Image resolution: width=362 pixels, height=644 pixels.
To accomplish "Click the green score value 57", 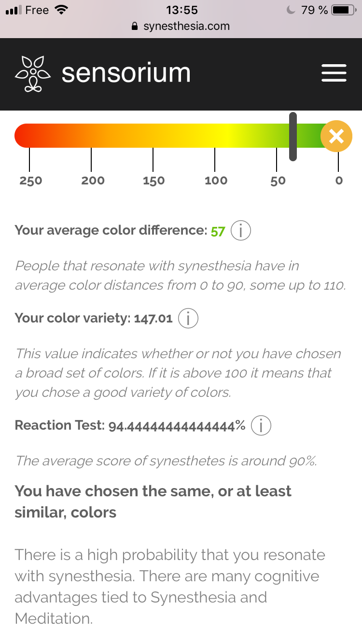I will point(218,231).
